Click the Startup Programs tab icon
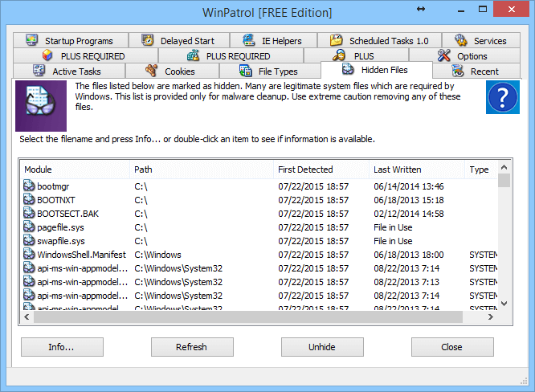Screen dimensions: 535x392 pyautogui.click(x=32, y=40)
